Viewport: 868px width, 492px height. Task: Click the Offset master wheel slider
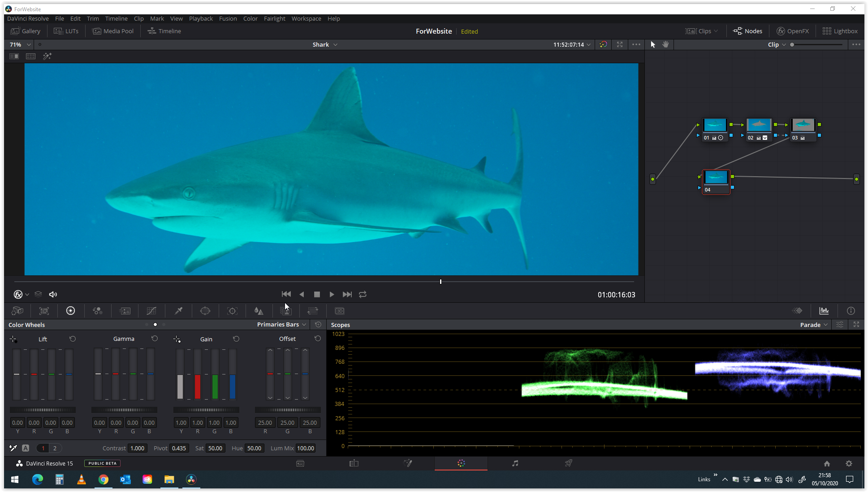coord(288,410)
